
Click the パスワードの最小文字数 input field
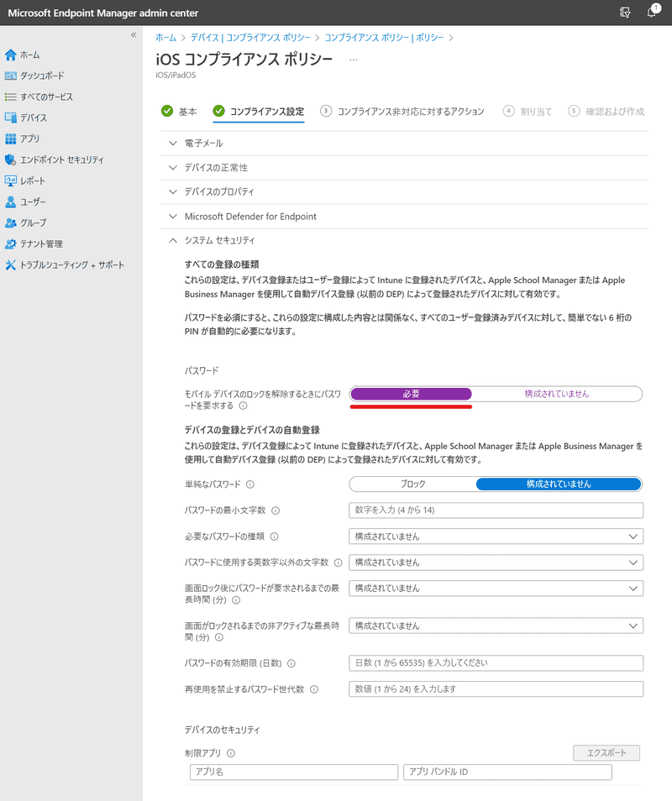[496, 510]
